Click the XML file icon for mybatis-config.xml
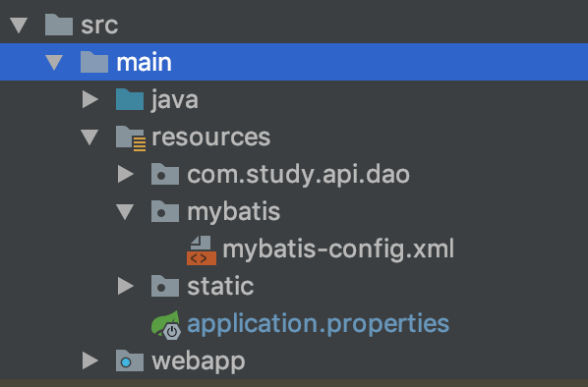This screenshot has height=387, width=588. click(x=202, y=249)
